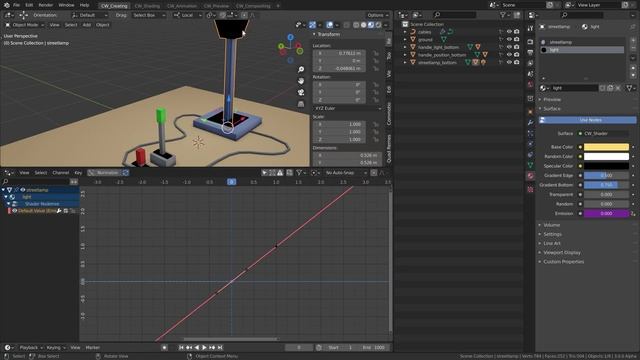
Task: Open the Render properties tab icon
Action: pyautogui.click(x=530, y=42)
